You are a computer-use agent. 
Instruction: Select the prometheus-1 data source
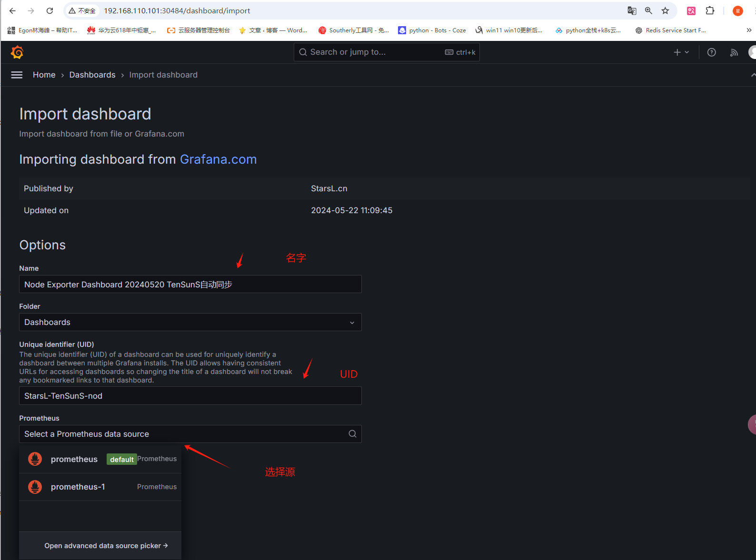tap(100, 487)
